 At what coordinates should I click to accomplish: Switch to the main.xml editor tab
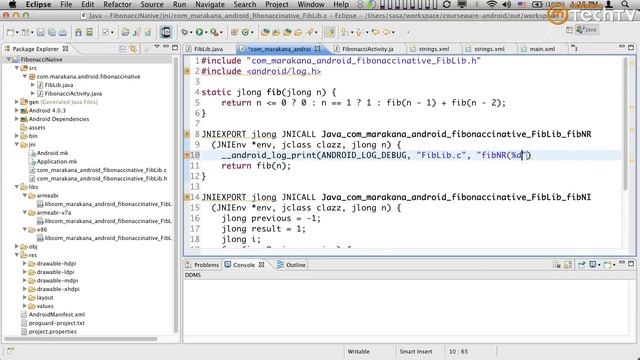tap(542, 49)
